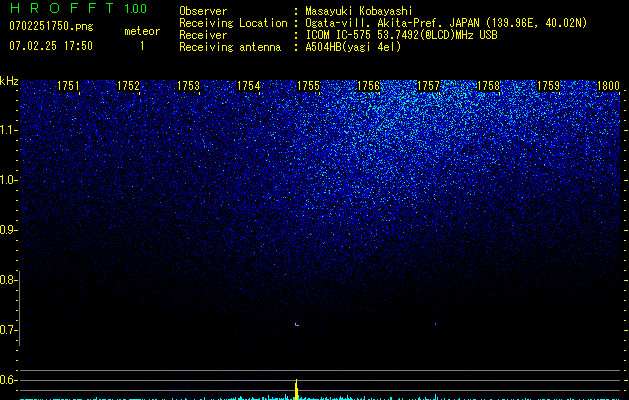629x400 pixels.
Task: Click the yellow signal peak in level graph
Action: (296, 389)
